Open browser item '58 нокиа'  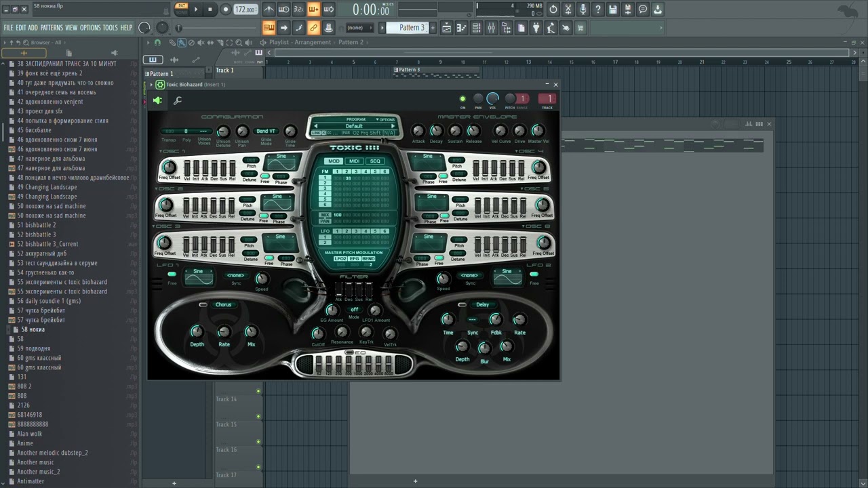point(33,329)
